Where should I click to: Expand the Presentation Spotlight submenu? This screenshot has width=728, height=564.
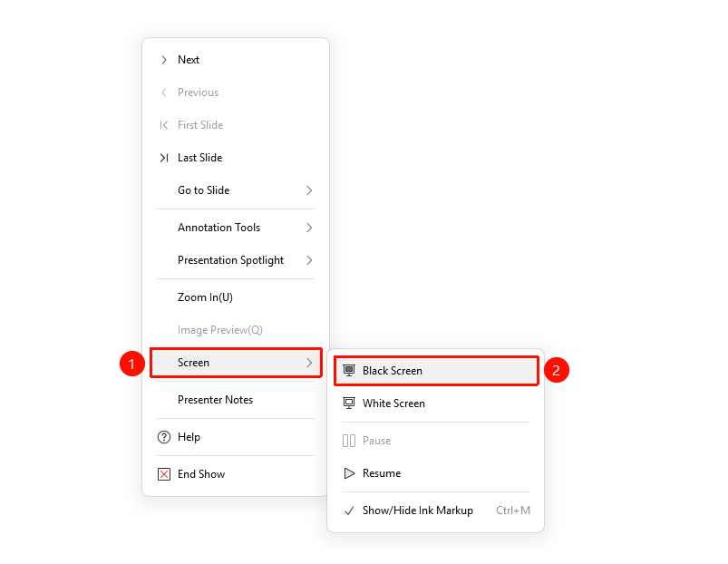coord(236,260)
